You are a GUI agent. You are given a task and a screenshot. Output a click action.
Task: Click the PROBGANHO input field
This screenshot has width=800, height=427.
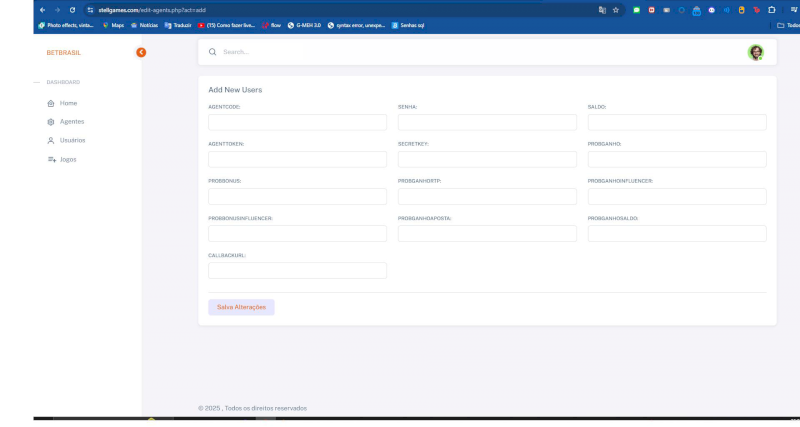pos(677,159)
